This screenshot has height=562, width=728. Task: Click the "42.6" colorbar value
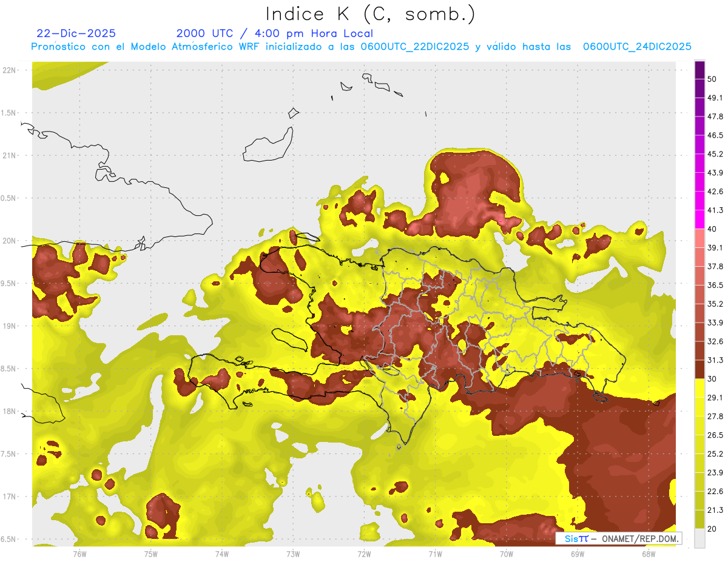pyautogui.click(x=715, y=192)
